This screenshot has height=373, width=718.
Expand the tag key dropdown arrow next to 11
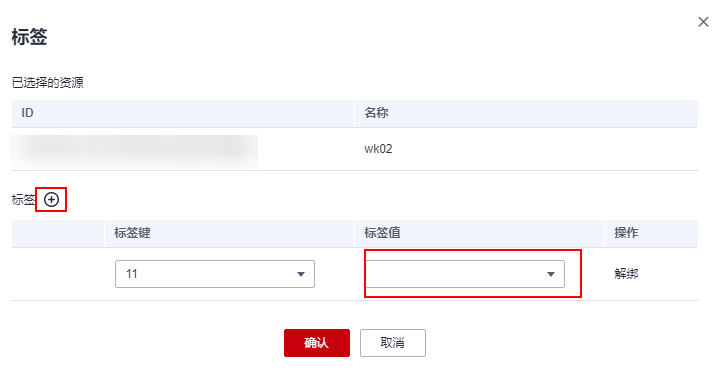(x=301, y=274)
